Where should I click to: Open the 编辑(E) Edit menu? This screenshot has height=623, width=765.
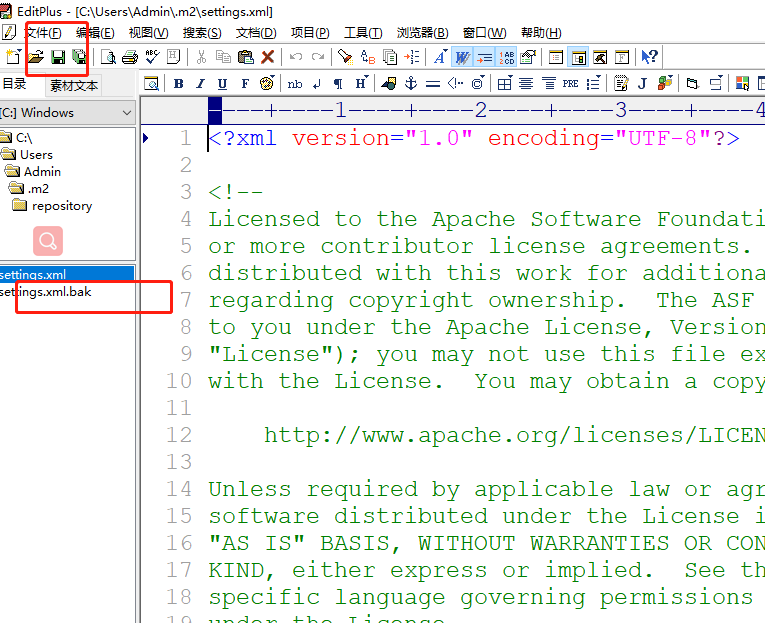click(95, 33)
